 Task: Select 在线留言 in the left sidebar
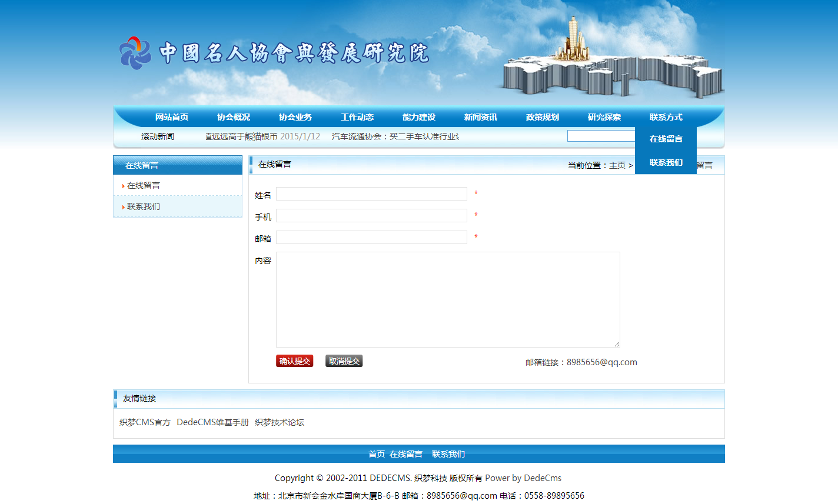pos(144,185)
